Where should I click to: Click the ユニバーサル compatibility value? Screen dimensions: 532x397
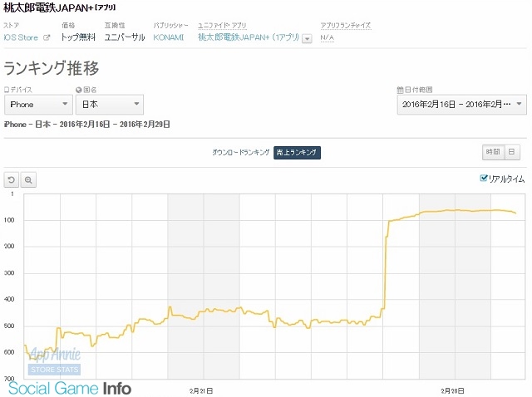coord(125,37)
